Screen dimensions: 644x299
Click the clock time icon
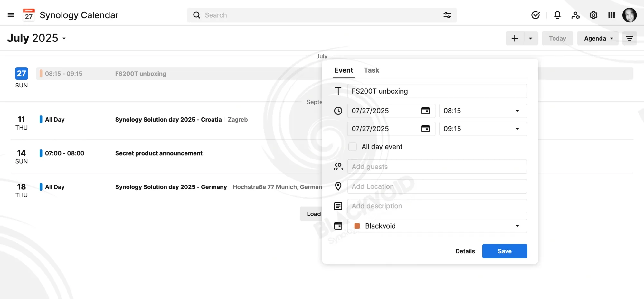point(338,111)
